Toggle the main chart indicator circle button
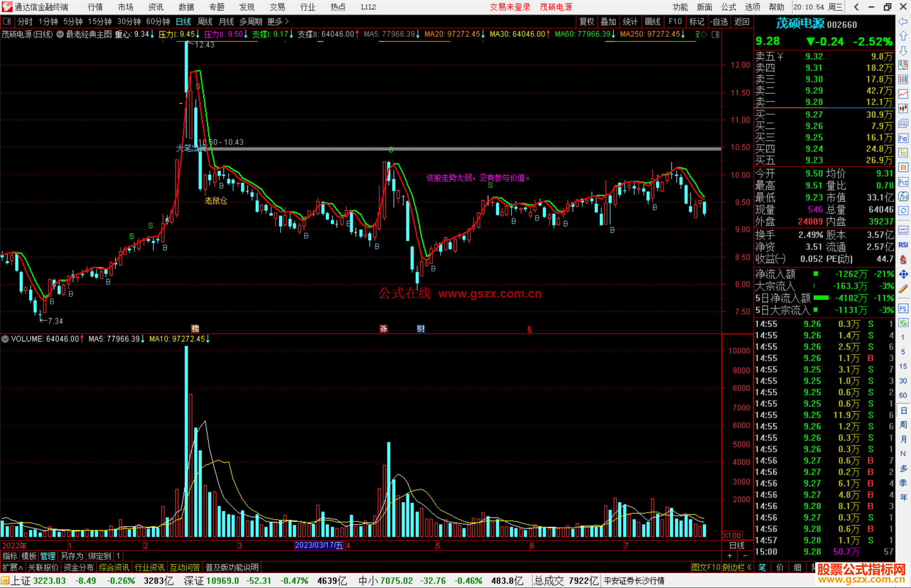 pyautogui.click(x=60, y=35)
